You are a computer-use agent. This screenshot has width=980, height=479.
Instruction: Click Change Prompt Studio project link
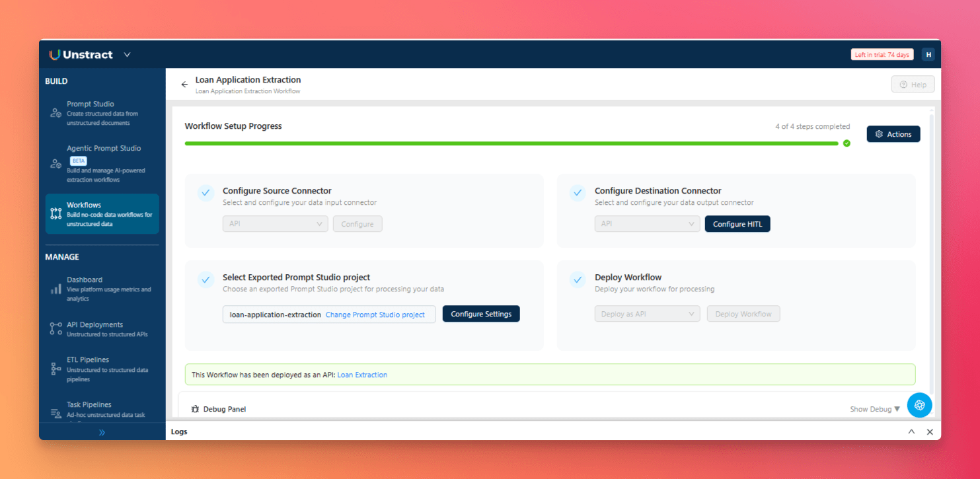coord(375,314)
